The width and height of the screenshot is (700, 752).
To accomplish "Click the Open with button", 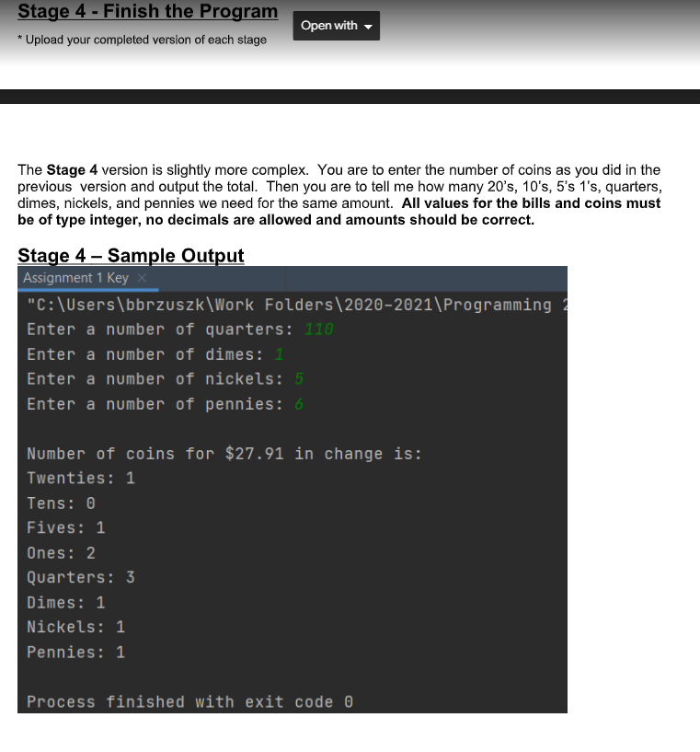I will 329,26.
